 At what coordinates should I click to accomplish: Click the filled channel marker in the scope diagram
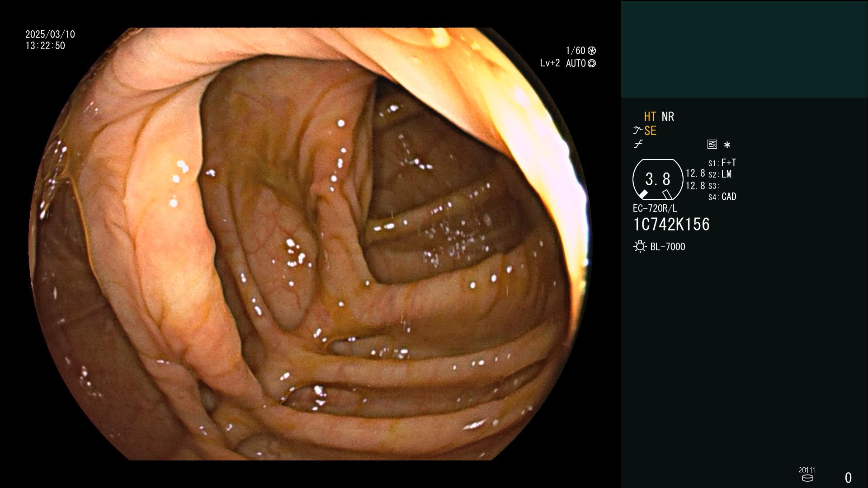(x=642, y=194)
